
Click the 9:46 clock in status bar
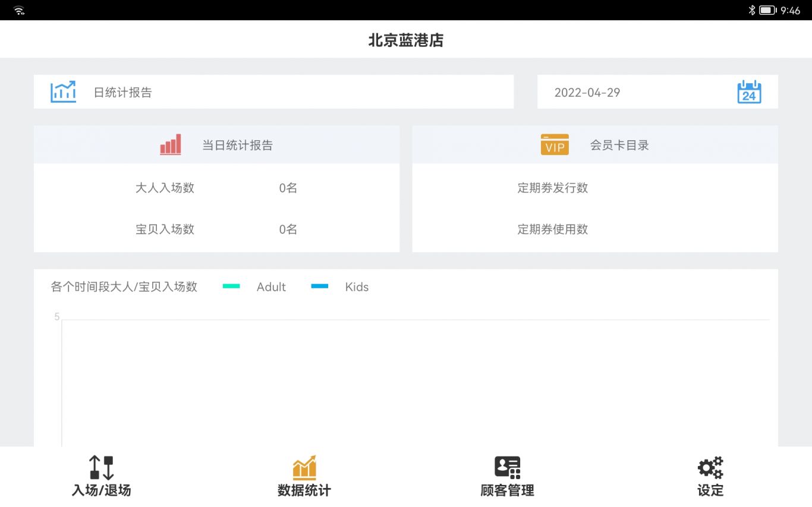[x=791, y=10]
